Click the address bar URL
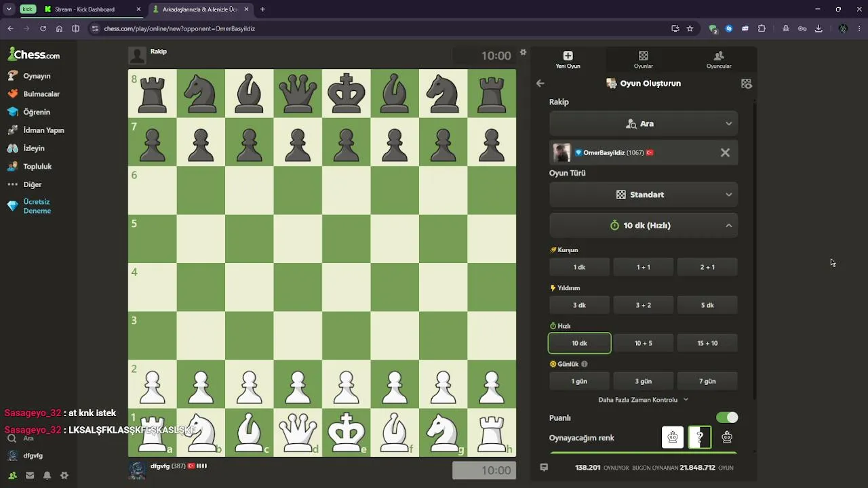868x488 pixels. pyautogui.click(x=180, y=28)
